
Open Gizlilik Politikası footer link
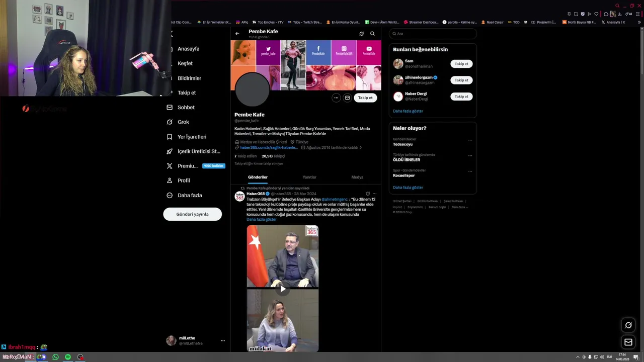tap(427, 201)
